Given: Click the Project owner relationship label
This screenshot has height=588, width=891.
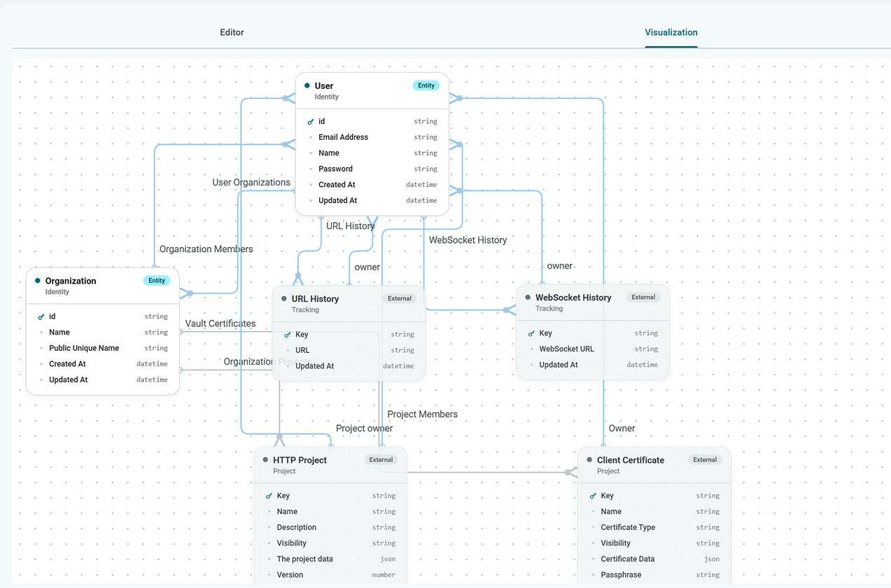Looking at the screenshot, I should pos(364,428).
